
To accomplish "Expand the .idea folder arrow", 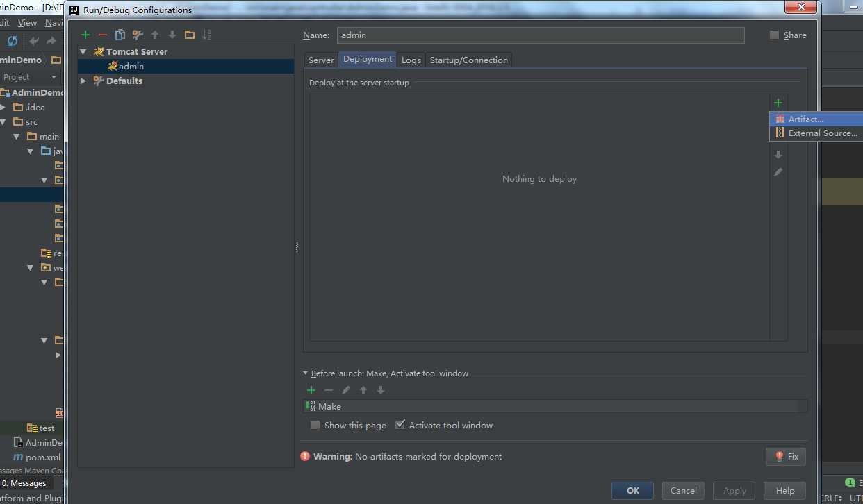I will click(3, 107).
